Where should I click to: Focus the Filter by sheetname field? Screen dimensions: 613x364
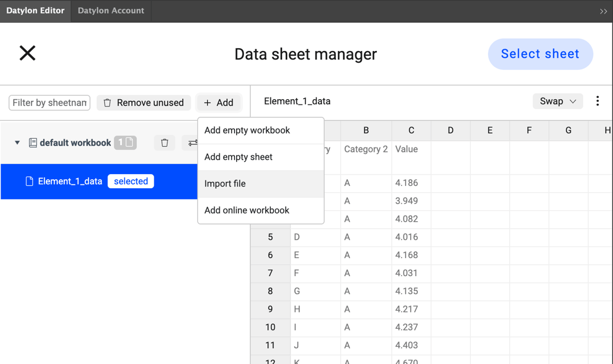tap(49, 103)
